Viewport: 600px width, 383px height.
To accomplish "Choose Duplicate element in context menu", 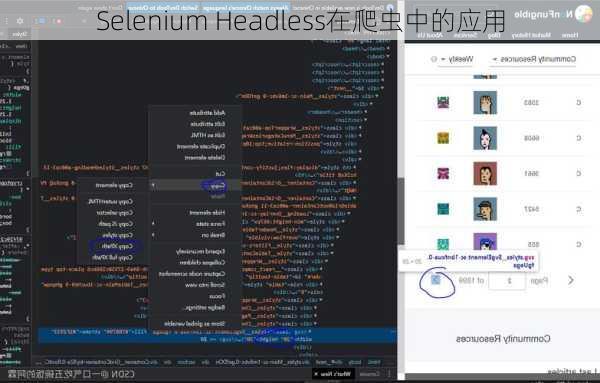I will click(195, 147).
